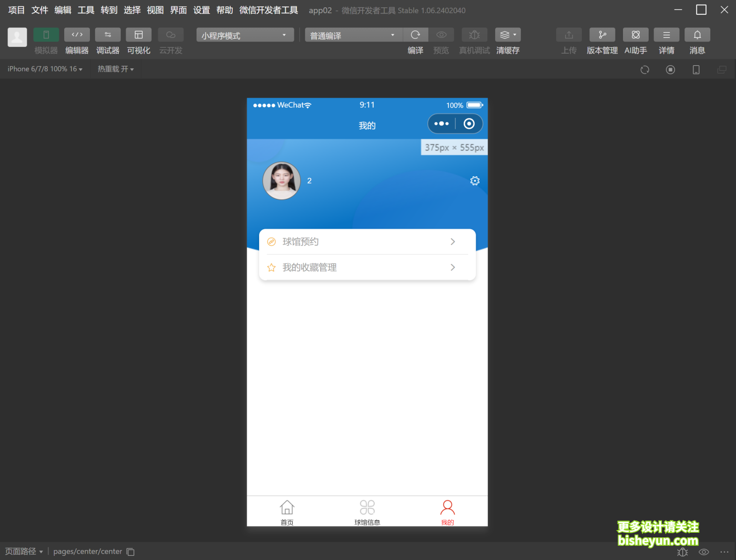Click the device rotate icon above simulator
This screenshot has height=560, width=736.
click(645, 69)
